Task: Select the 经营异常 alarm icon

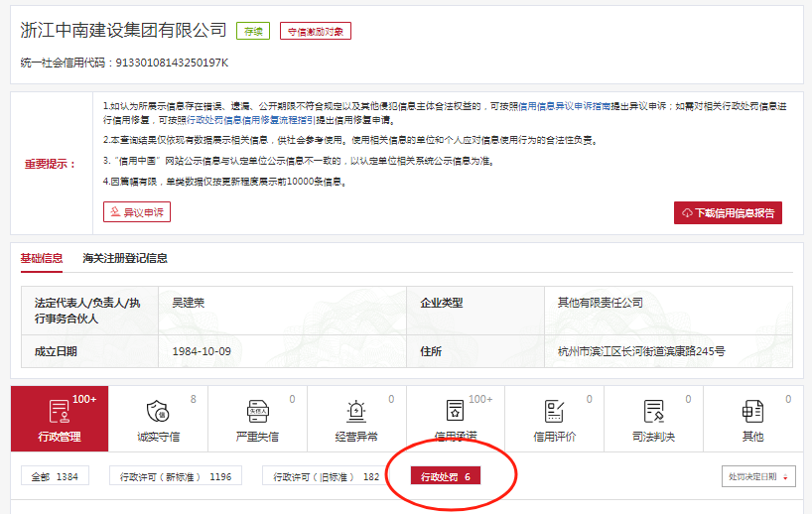Action: click(x=356, y=412)
